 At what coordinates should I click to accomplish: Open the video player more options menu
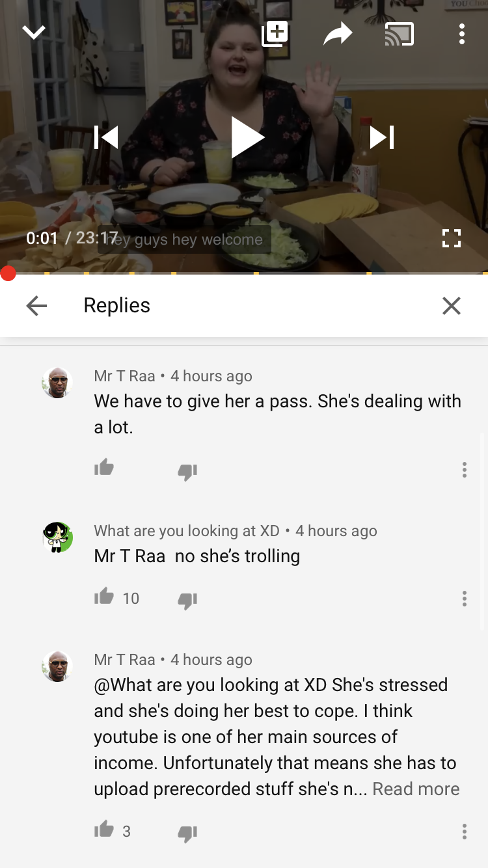click(461, 34)
